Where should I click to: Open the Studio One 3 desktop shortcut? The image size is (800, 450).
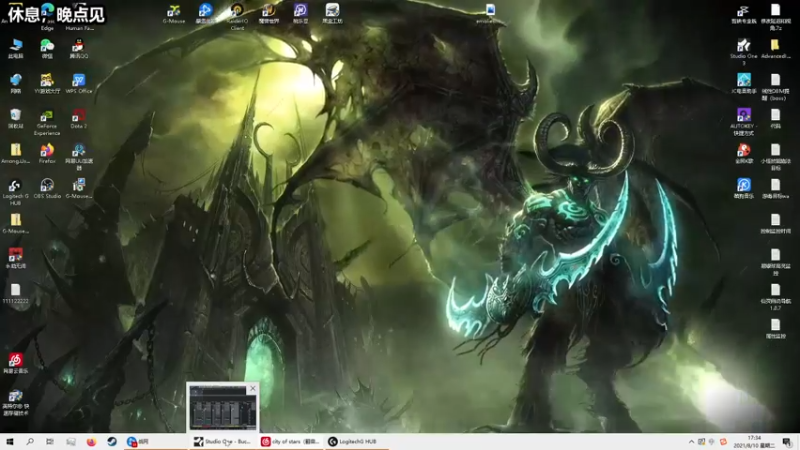point(743,52)
